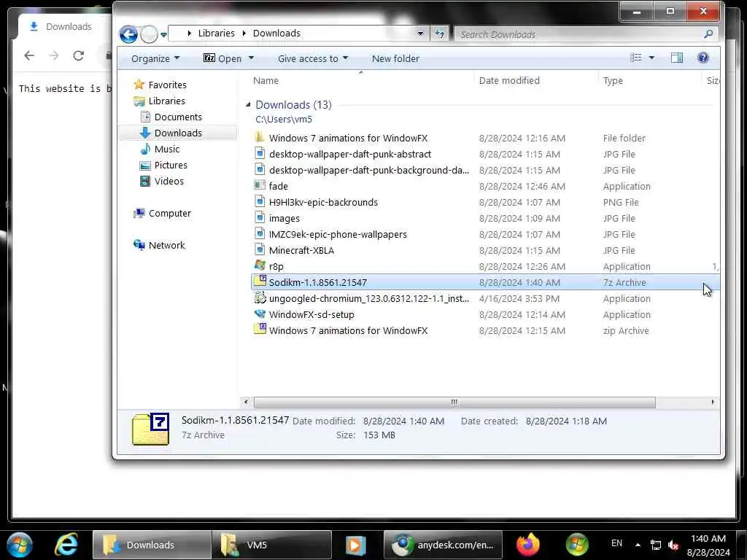Select the Windows 7 animations zip archive icon
The width and height of the screenshot is (747, 560).
click(x=260, y=329)
